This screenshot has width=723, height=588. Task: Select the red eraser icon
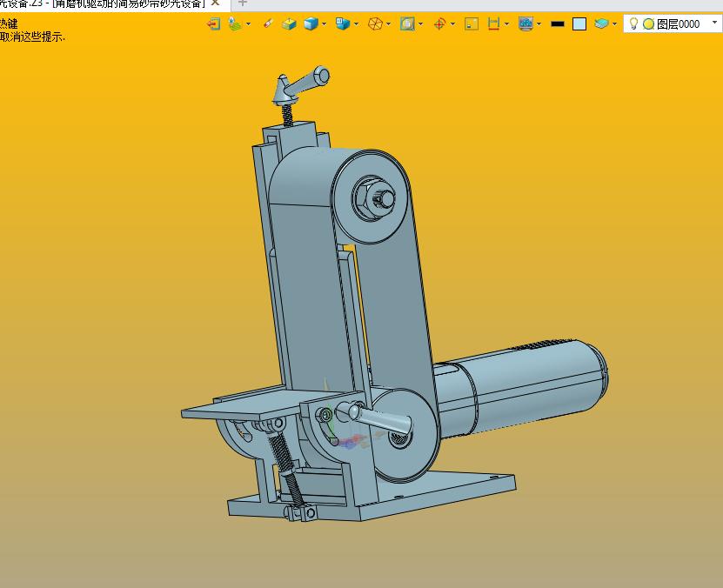pos(268,23)
